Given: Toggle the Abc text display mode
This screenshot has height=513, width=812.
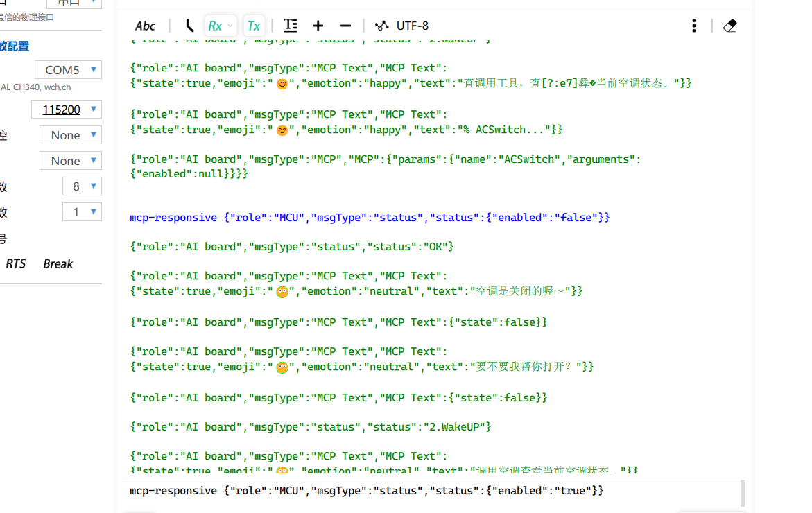Looking at the screenshot, I should coord(145,26).
